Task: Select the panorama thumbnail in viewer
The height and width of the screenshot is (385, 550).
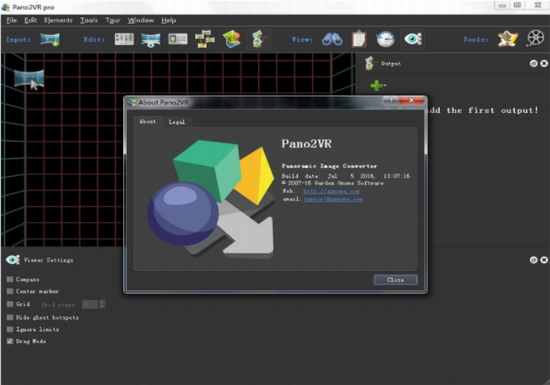Action: coord(29,79)
